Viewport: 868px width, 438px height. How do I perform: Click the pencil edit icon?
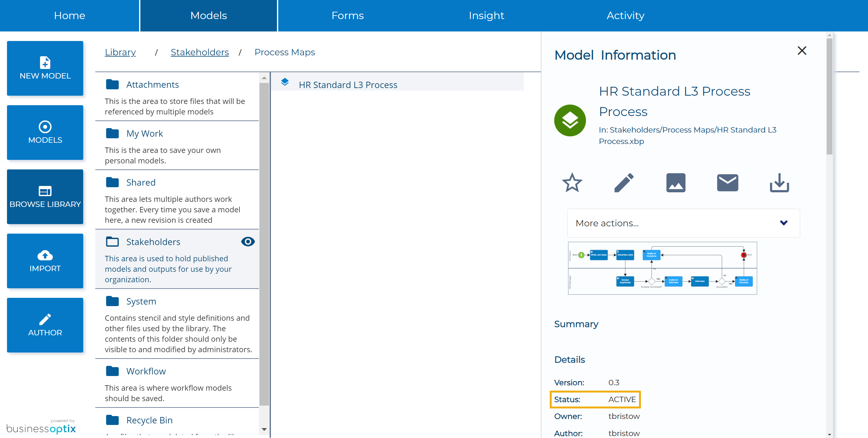point(624,182)
